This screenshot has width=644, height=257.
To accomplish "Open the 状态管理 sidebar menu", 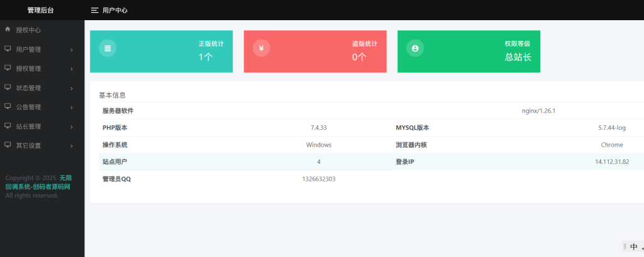I will point(28,88).
